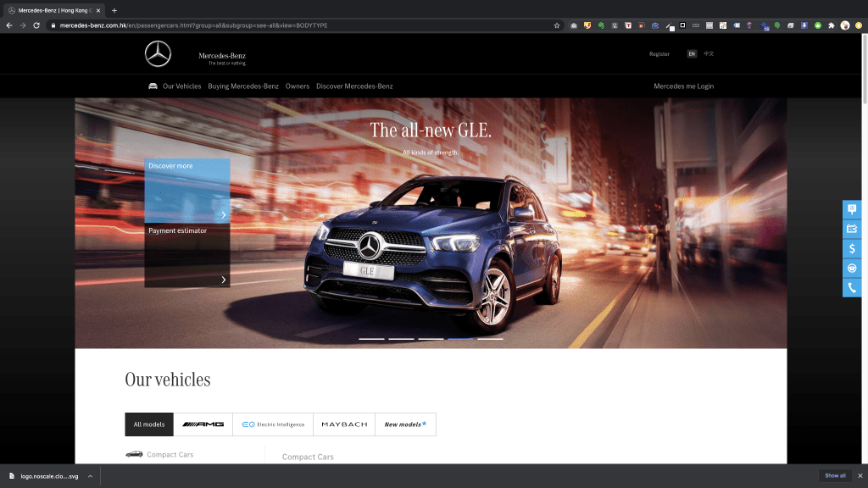Click Mercedes me Login

[x=684, y=86]
